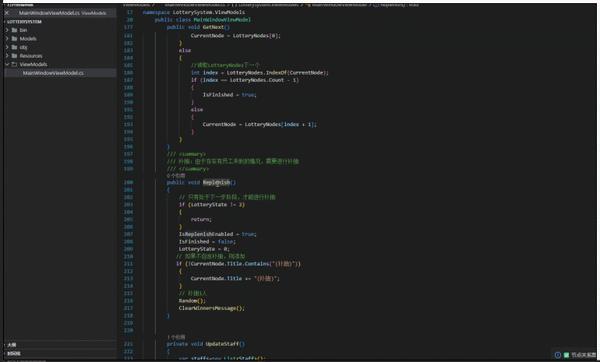
Task: Expand the Models folder chevron
Action: tap(7, 39)
